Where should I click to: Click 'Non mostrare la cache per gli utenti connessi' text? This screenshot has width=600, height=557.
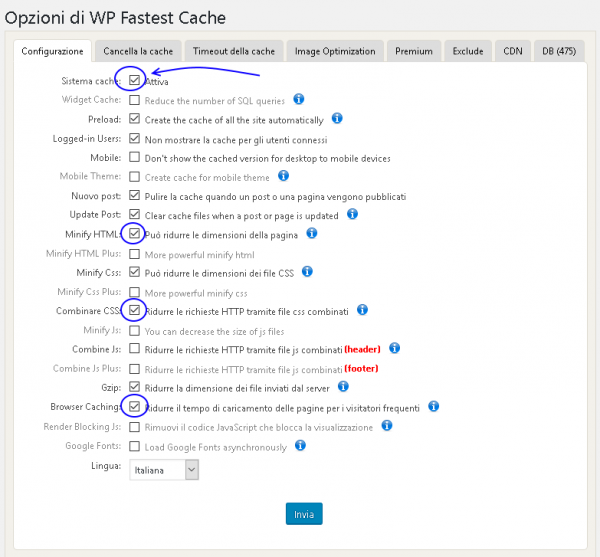236,140
